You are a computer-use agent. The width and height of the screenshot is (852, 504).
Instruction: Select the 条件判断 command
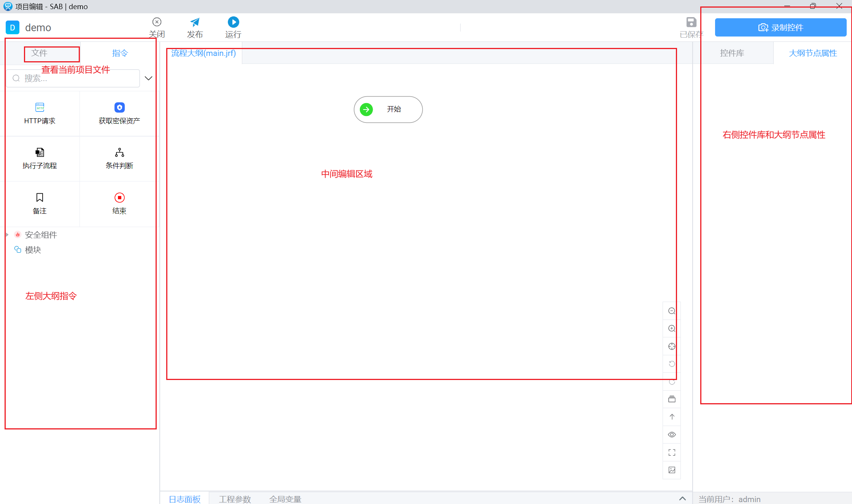(119, 159)
